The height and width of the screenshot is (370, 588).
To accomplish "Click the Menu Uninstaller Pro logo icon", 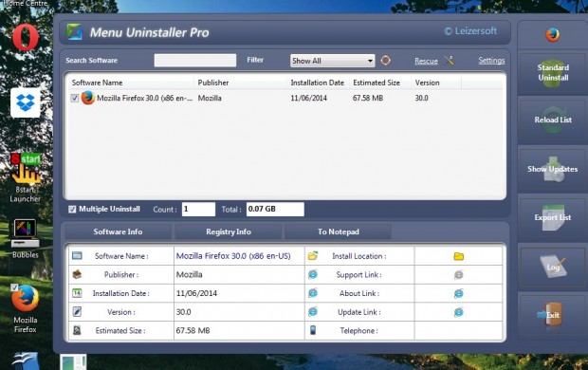I will (74, 31).
